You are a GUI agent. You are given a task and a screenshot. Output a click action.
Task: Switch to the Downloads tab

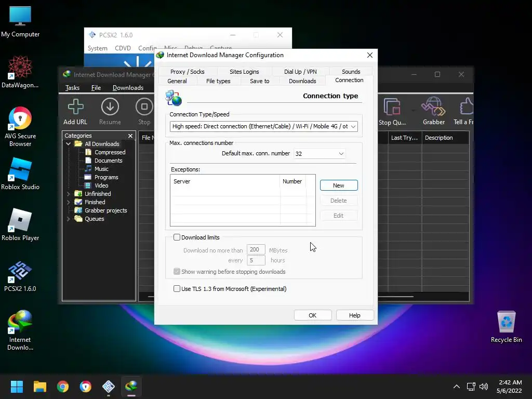pos(302,81)
